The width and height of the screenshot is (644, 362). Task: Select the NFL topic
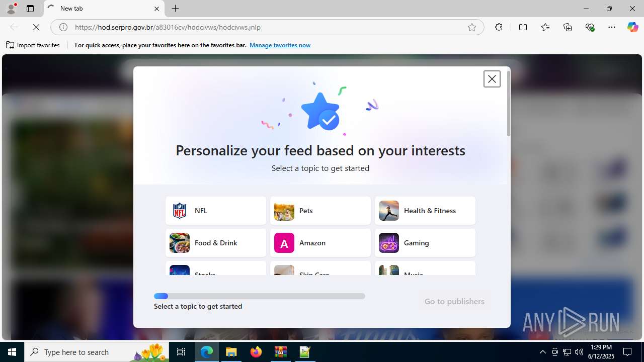(216, 211)
